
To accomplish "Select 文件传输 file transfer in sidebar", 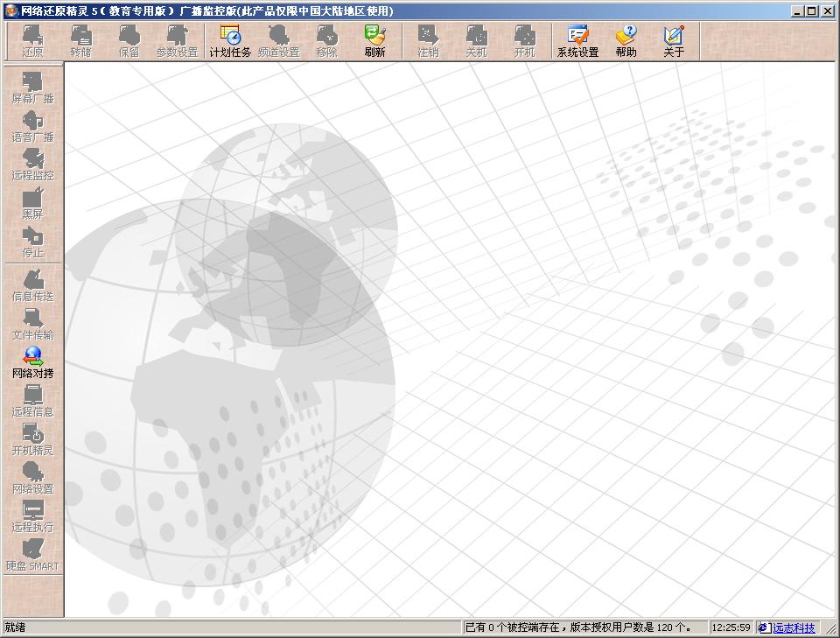I will pos(32,324).
